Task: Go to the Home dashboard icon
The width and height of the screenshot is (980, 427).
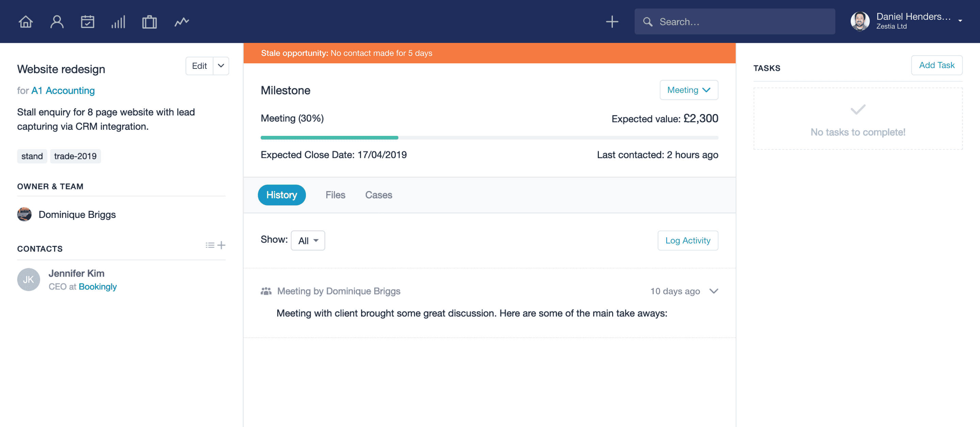Action: pos(26,22)
